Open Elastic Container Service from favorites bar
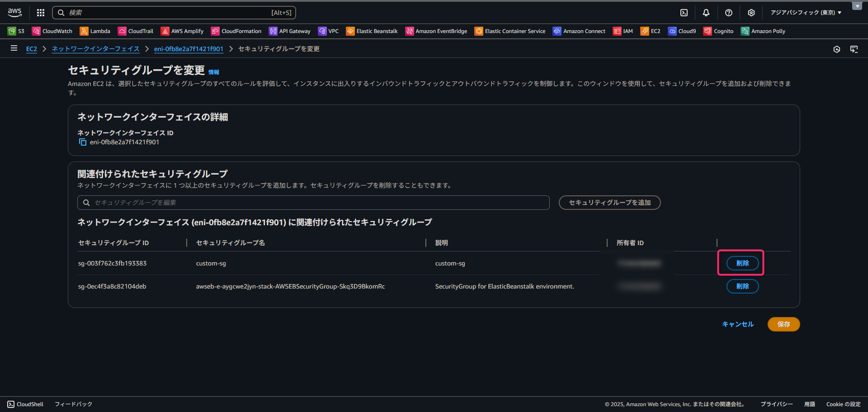 [510, 31]
